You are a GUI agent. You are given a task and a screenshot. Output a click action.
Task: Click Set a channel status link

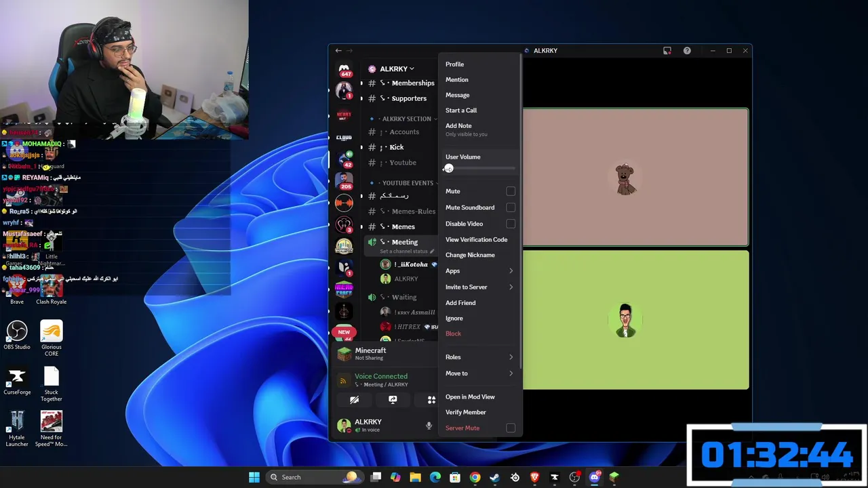click(x=407, y=251)
